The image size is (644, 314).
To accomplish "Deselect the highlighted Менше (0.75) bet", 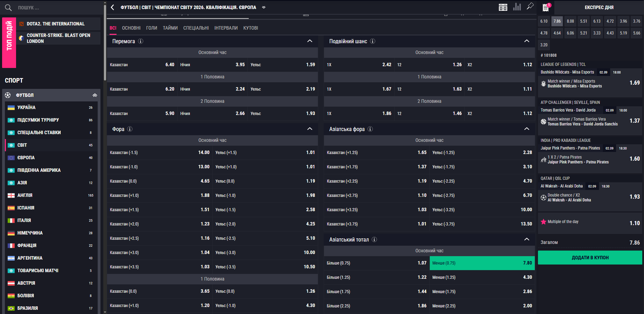I will [482, 263].
